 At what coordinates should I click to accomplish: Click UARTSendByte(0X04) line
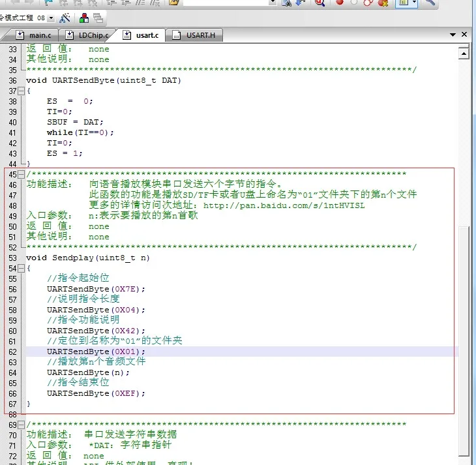coord(96,310)
